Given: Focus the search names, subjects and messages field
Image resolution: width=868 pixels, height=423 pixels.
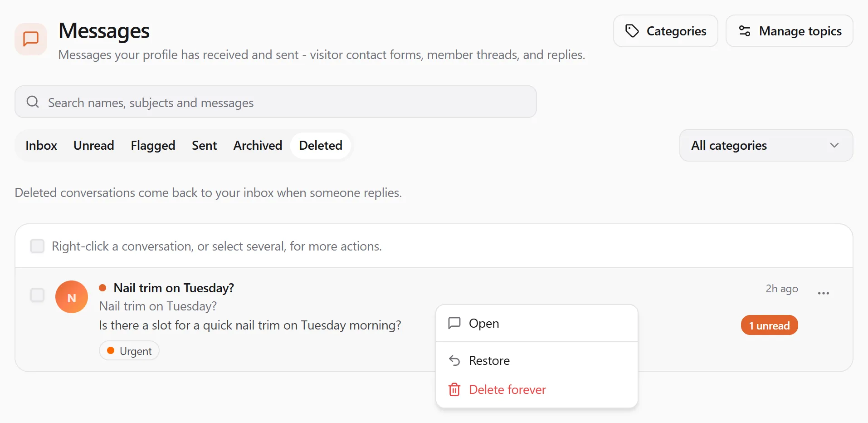Looking at the screenshot, I should [276, 102].
